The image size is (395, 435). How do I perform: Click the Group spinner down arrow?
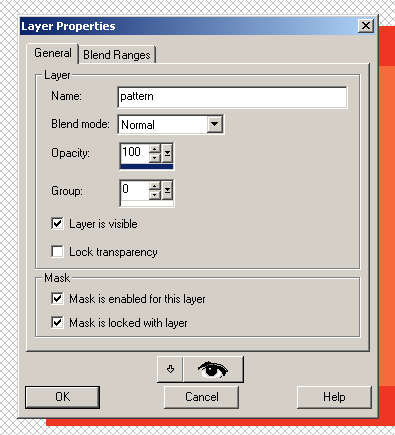point(155,195)
